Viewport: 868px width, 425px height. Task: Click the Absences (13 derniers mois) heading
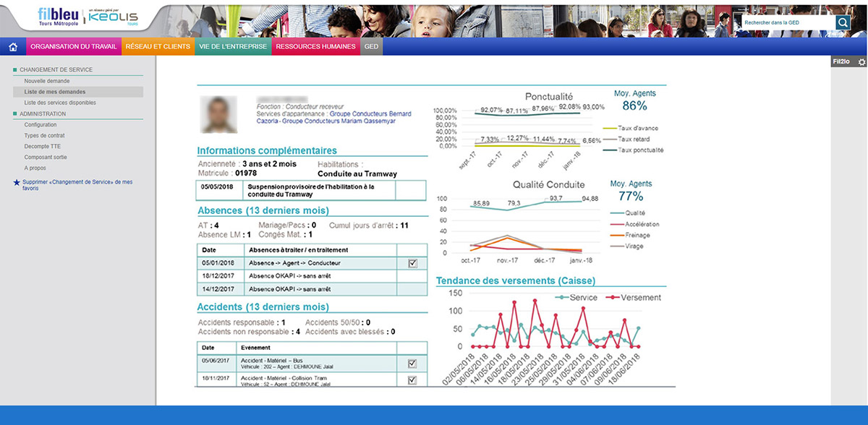263,210
